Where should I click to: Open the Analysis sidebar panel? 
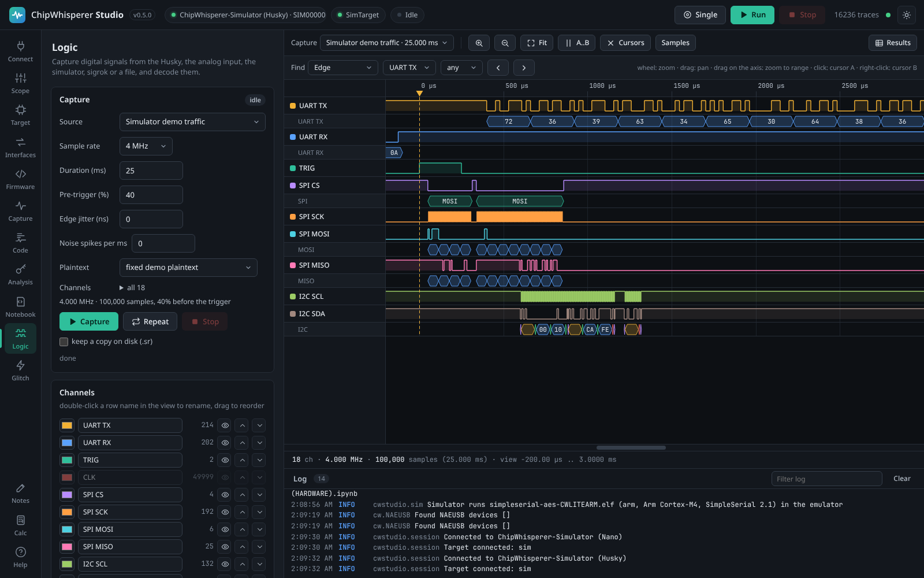pos(20,275)
